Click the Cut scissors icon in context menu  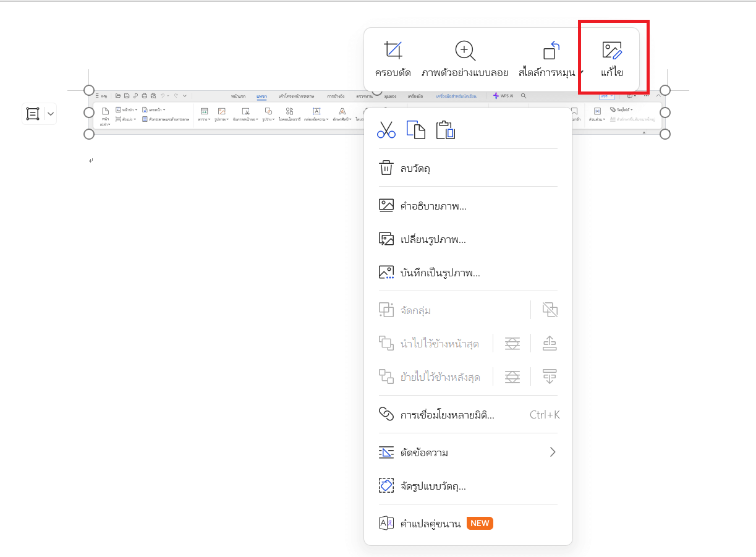(x=386, y=129)
